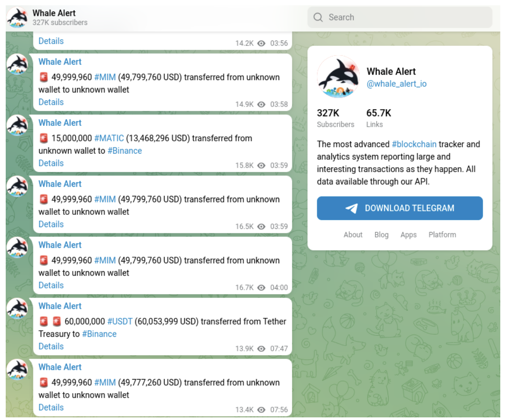Screen dimensions: 506x420
Task: Click orca avatar beside MATIC message
Action: (x=18, y=125)
